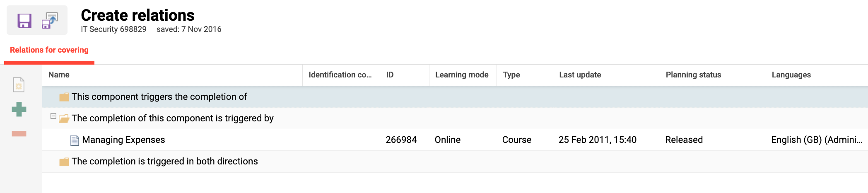Screen dimensions: 868x193
Task: Click the purple Save floppy disk icon
Action: [x=24, y=20]
